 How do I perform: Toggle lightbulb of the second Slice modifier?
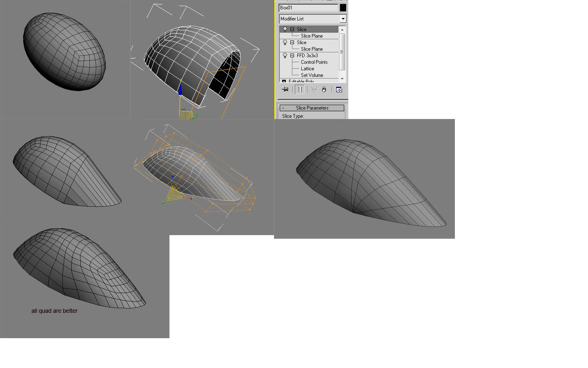[285, 43]
